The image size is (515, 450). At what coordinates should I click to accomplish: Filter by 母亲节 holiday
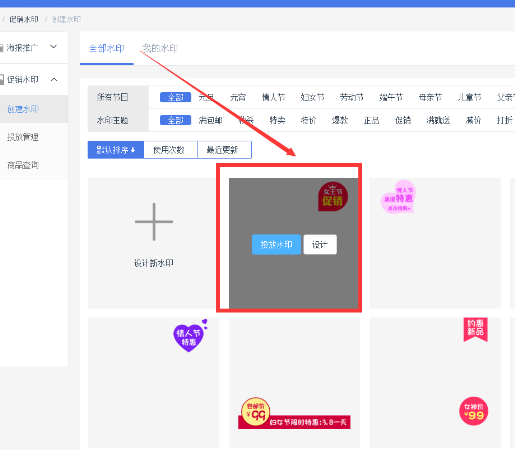coord(430,97)
